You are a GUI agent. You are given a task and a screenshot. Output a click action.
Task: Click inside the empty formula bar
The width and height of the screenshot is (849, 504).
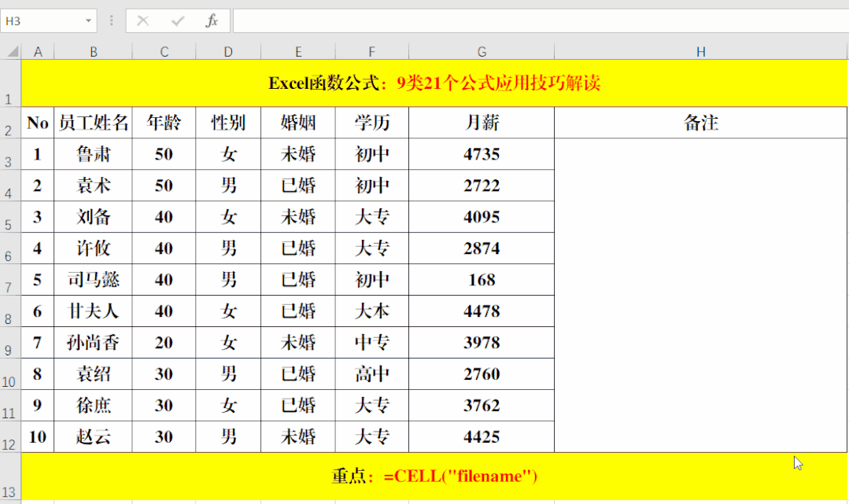pyautogui.click(x=472, y=20)
